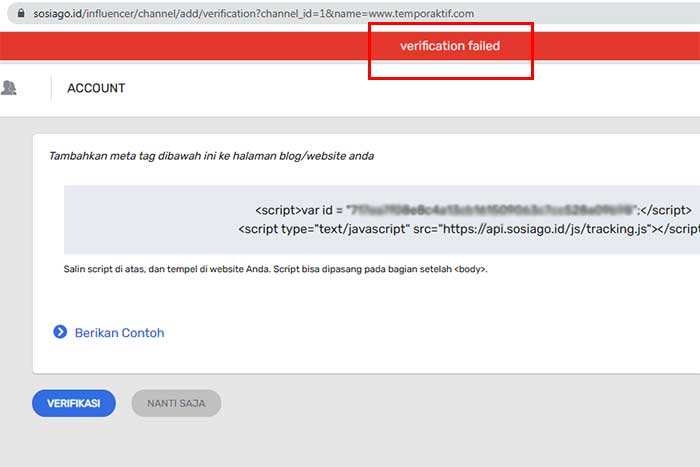This screenshot has width=700, height=467.
Task: Expand the Berikan Contoh chevron icon
Action: pos(60,332)
